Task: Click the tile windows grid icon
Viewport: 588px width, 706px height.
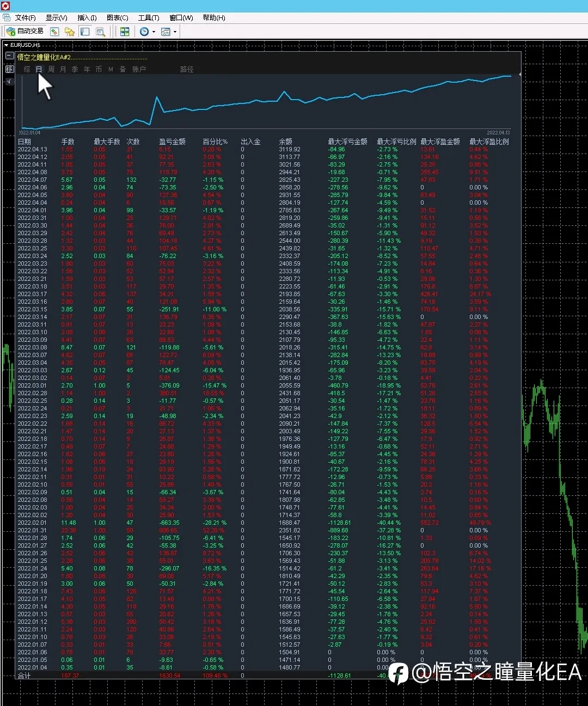Action: point(125,32)
